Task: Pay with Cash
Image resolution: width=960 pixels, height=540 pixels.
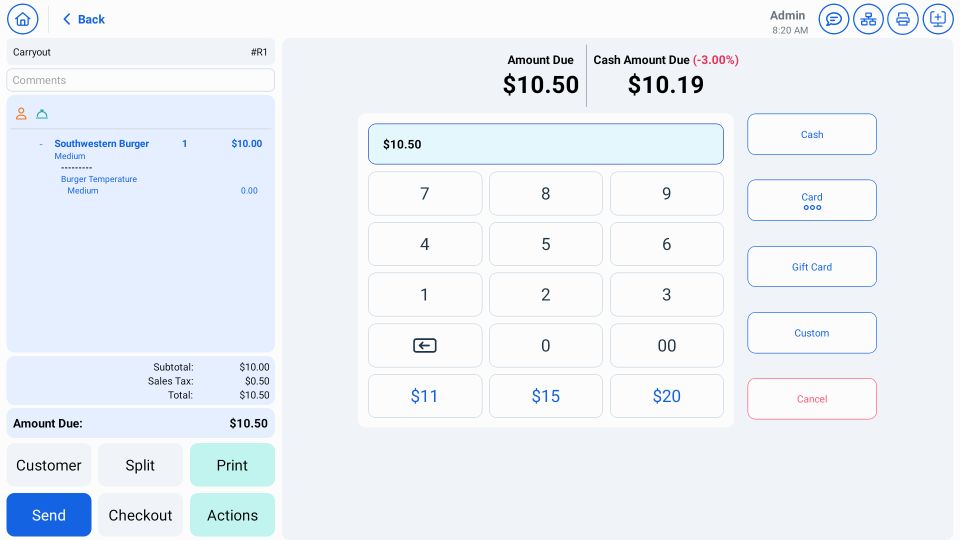Action: click(x=811, y=134)
